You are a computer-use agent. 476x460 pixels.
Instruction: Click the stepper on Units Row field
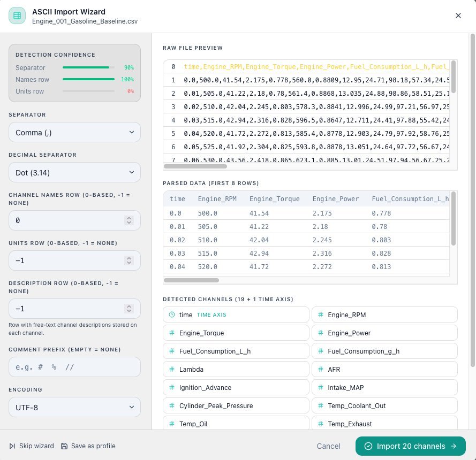[129, 260]
